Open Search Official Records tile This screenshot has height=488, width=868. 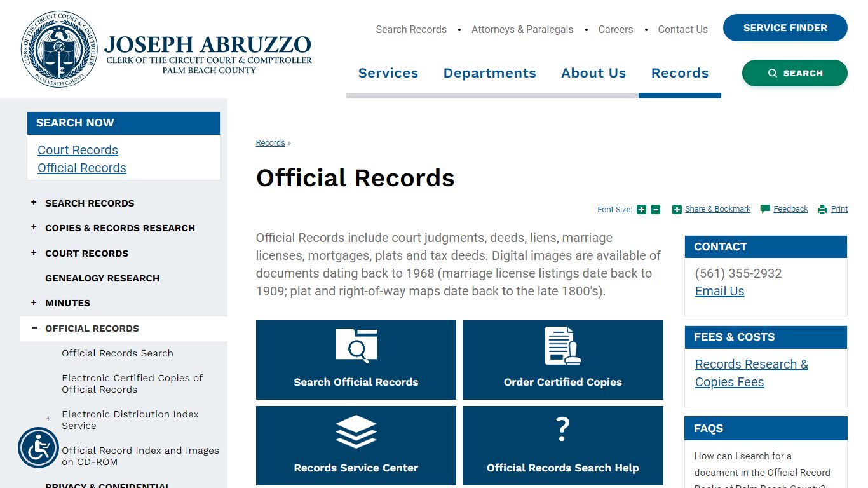point(356,360)
